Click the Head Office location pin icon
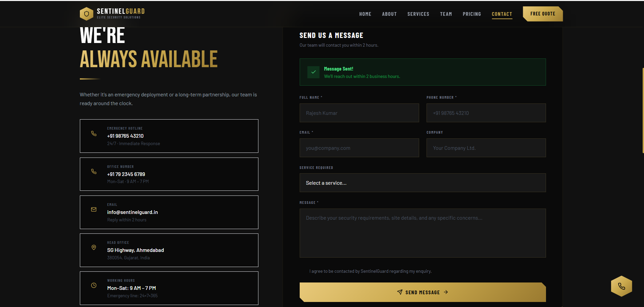644x307 pixels. point(94,248)
